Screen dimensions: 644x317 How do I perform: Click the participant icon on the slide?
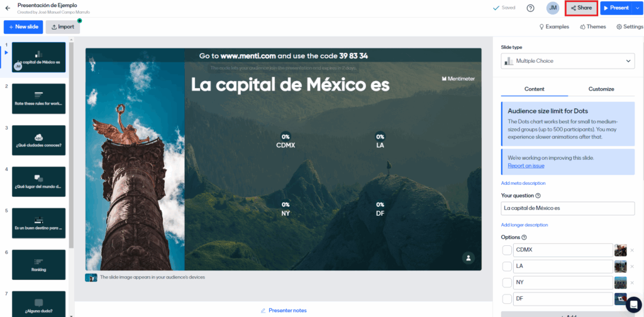[x=468, y=258]
